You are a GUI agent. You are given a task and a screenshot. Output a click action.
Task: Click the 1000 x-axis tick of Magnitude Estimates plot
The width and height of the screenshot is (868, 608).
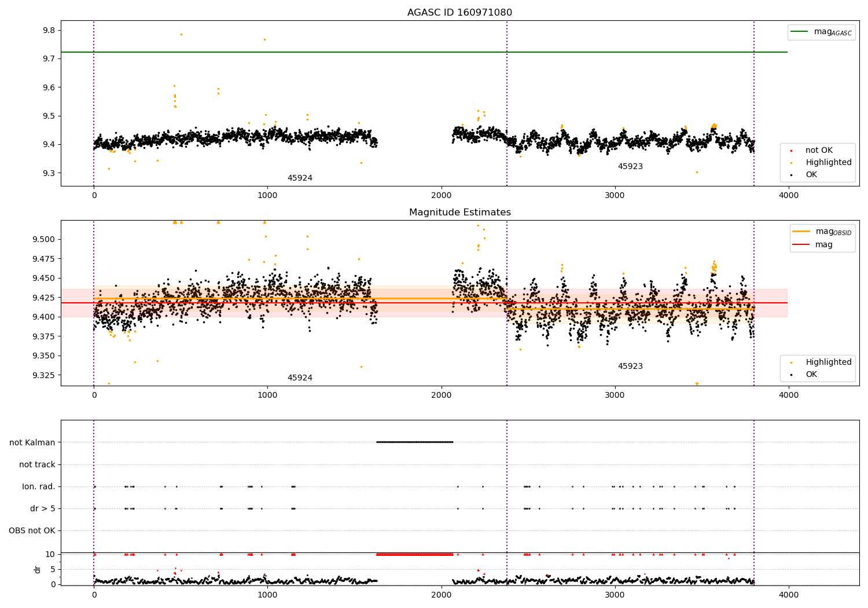pos(267,395)
